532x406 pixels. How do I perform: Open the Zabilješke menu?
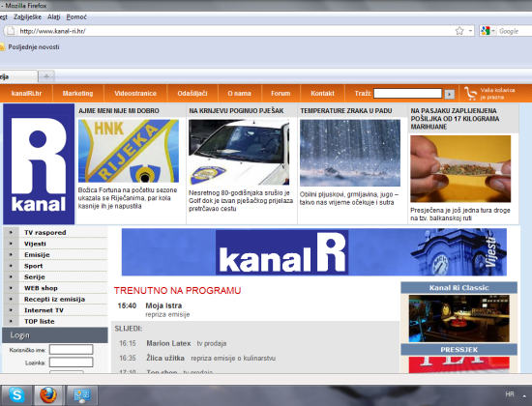click(27, 17)
